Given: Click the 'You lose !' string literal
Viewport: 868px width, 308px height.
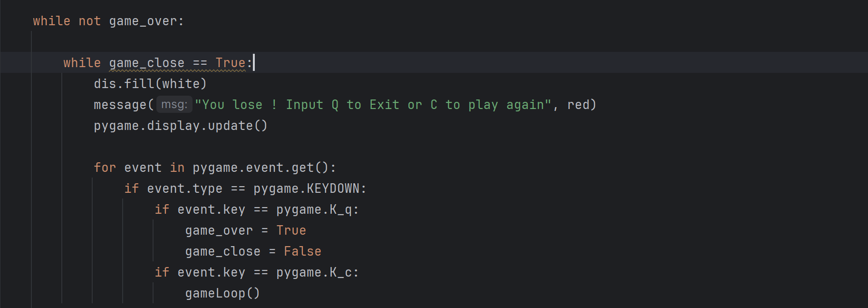Looking at the screenshot, I should (x=373, y=105).
